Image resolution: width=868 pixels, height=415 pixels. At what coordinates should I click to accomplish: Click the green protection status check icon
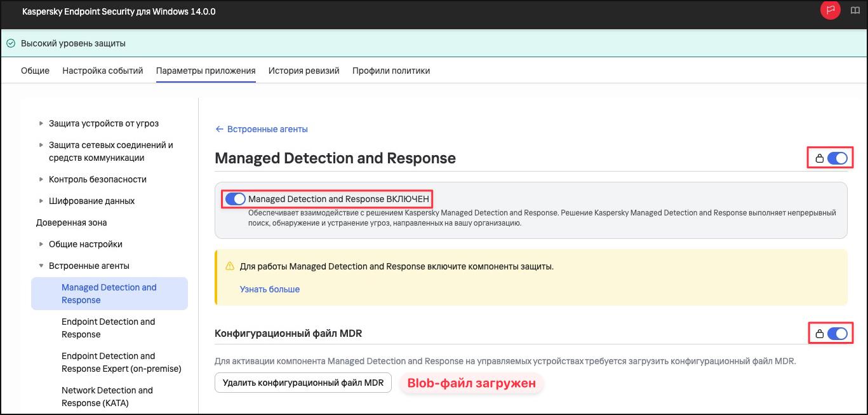coord(11,44)
